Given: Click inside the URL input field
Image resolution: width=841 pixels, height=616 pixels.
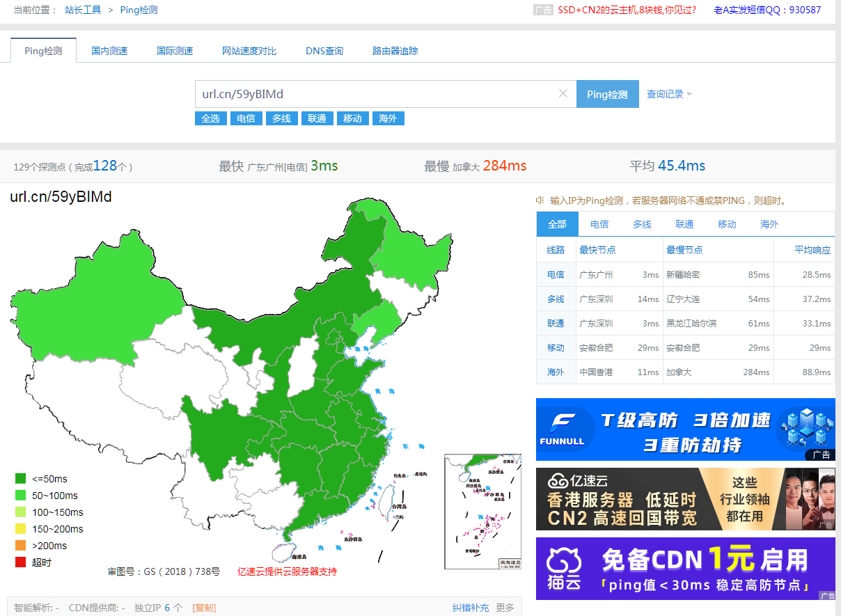Looking at the screenshot, I should pyautogui.click(x=383, y=93).
